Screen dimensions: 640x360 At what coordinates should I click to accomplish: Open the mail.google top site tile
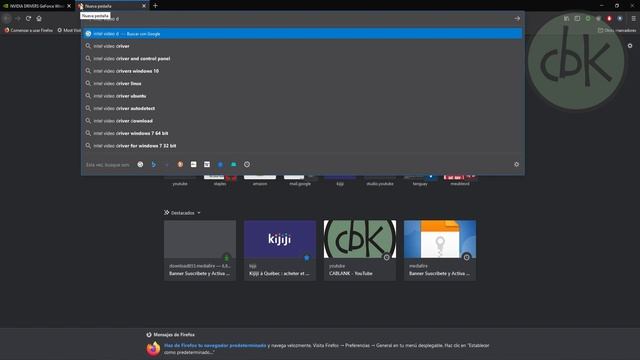tap(300, 181)
